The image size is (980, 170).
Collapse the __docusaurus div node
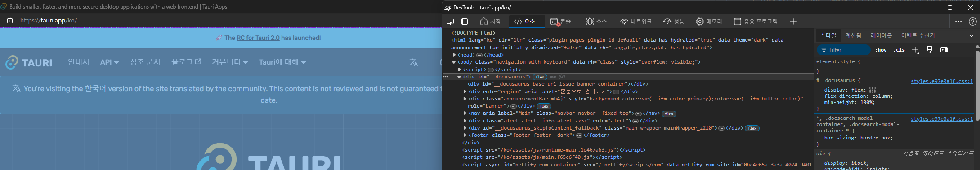coord(459,77)
